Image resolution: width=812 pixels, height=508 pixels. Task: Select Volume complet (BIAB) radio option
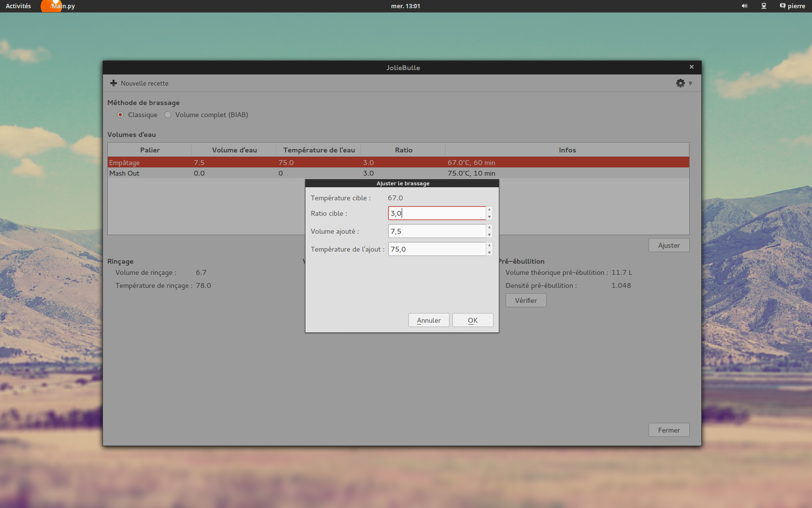point(168,115)
